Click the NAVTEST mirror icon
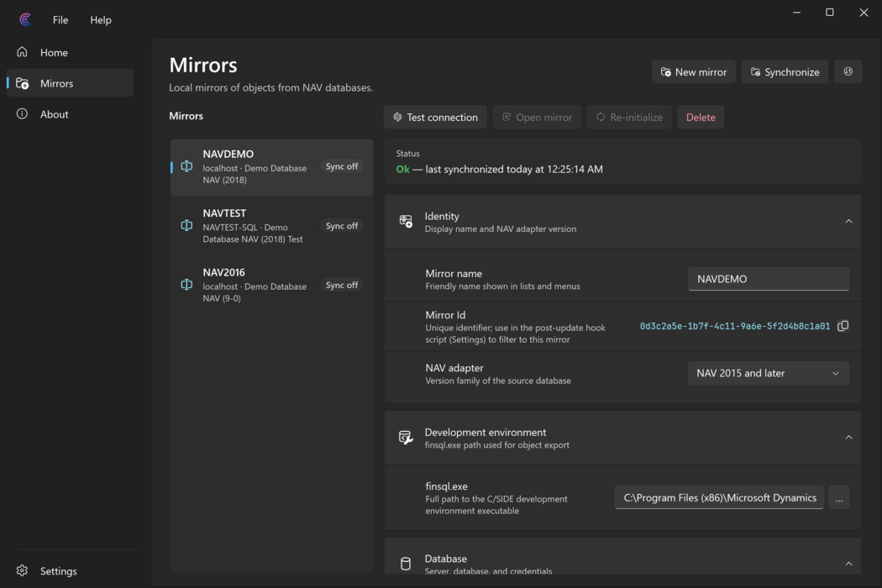882x588 pixels. pos(186,226)
